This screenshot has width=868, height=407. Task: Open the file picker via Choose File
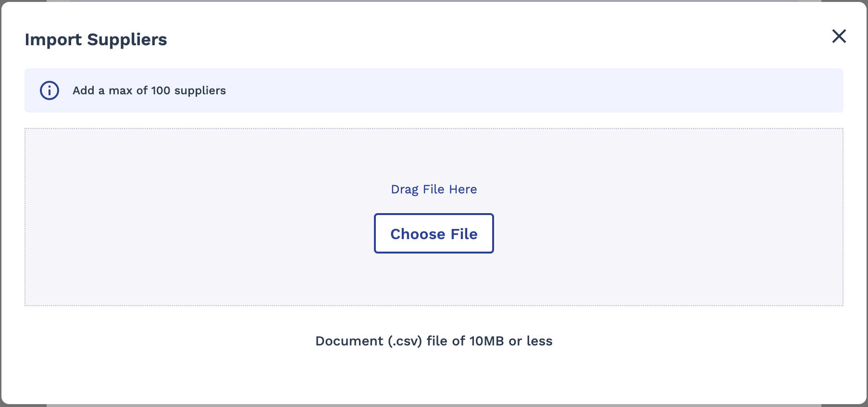point(434,233)
